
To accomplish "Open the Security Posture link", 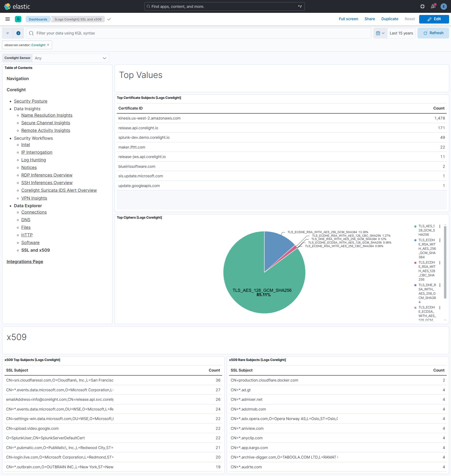I will pyautogui.click(x=30, y=101).
